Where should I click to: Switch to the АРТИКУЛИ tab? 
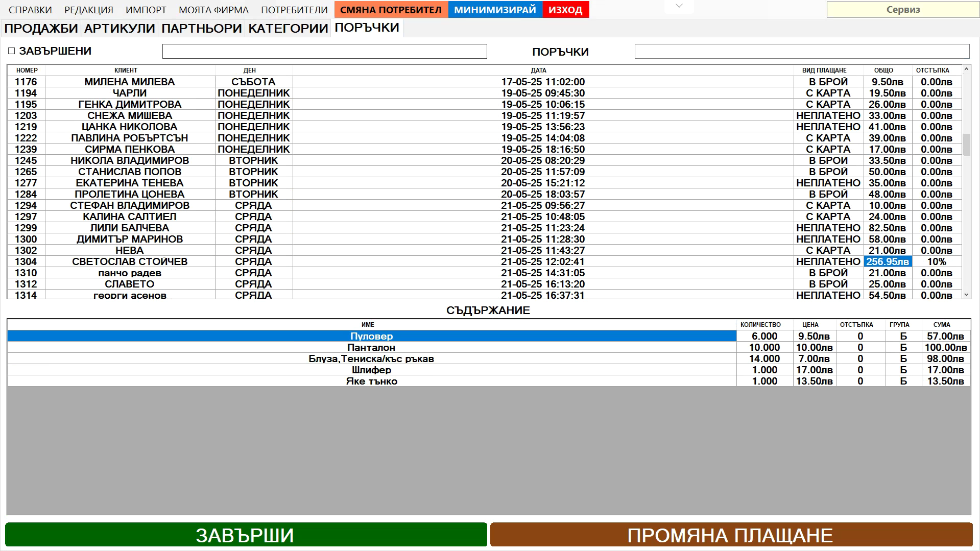pyautogui.click(x=119, y=29)
